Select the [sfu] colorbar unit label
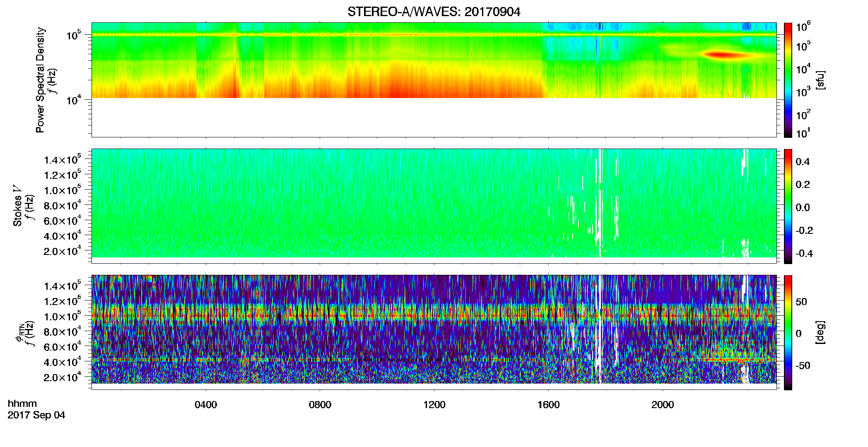This screenshot has width=868, height=447. pyautogui.click(x=820, y=80)
